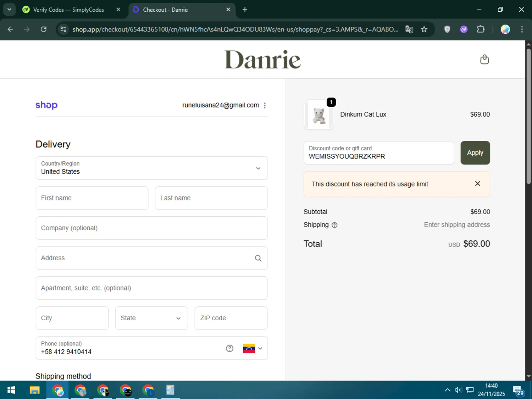This screenshot has width=532, height=399.
Task: Click the Dinkum Cat Lux product thumbnail
Action: (x=319, y=115)
